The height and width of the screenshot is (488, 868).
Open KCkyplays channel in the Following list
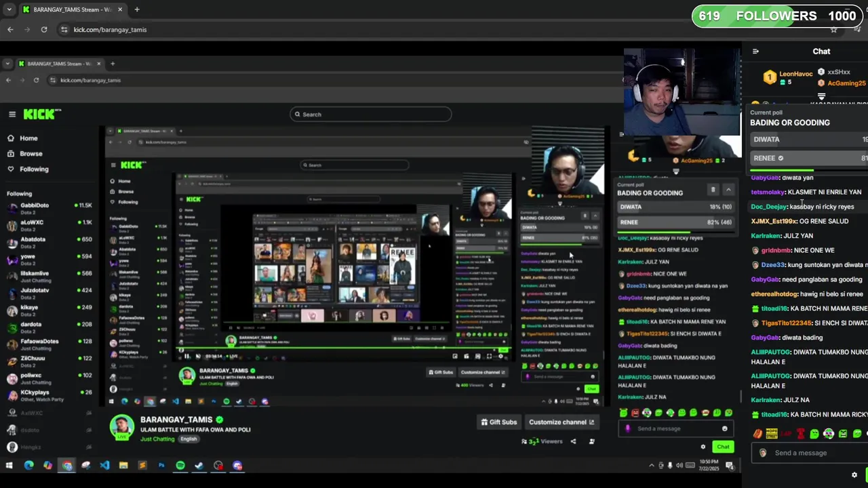[49, 394]
